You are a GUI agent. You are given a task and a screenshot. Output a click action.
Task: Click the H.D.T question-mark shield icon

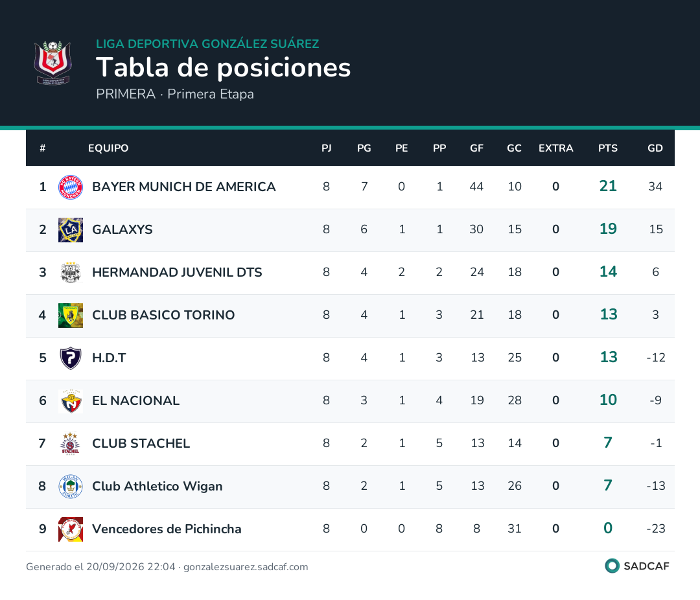[71, 358]
